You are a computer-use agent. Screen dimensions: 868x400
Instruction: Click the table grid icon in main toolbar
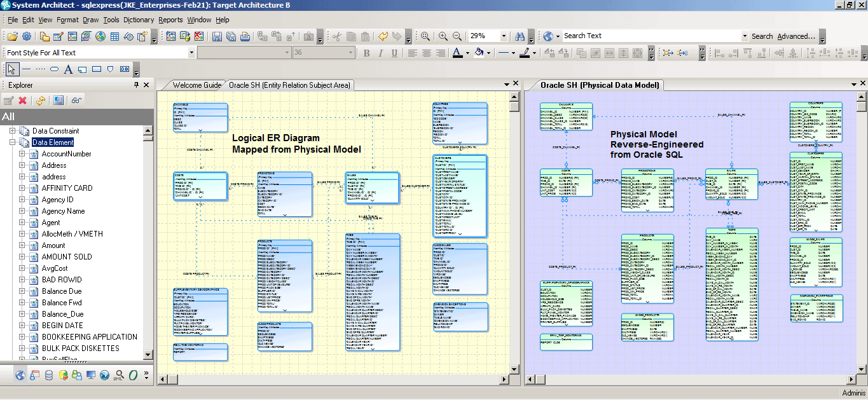tap(114, 36)
